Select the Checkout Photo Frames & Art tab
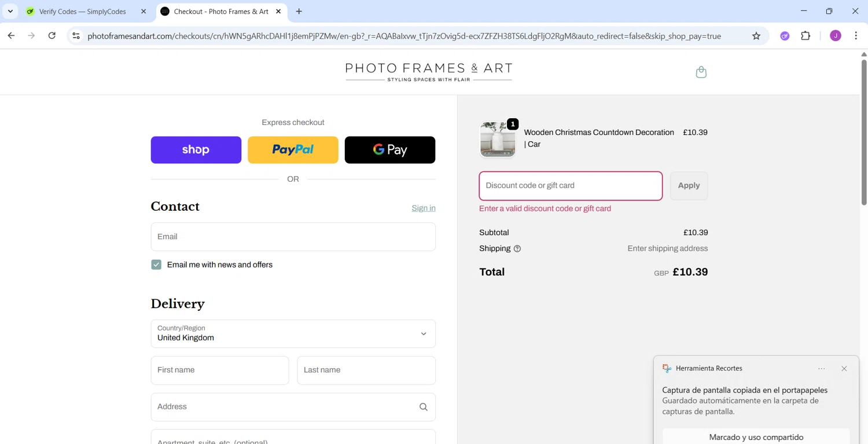868x444 pixels. (221, 12)
